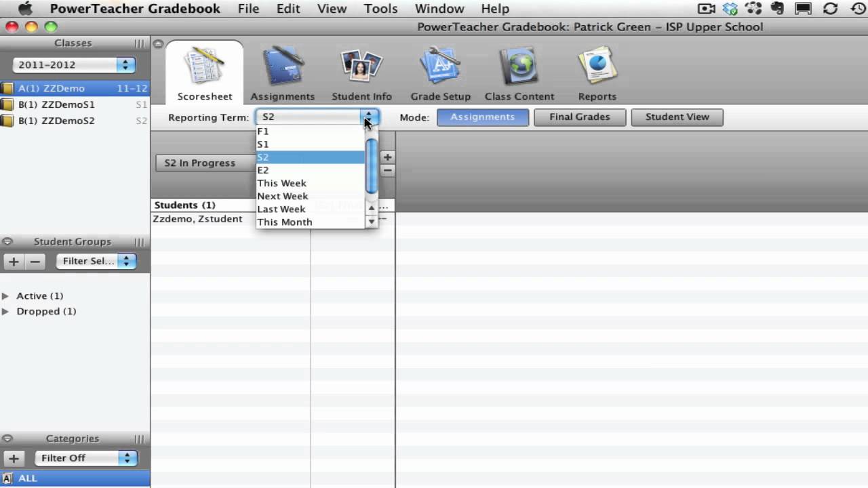Open the Help menu
Viewport: 868px width, 488px height.
pos(495,9)
